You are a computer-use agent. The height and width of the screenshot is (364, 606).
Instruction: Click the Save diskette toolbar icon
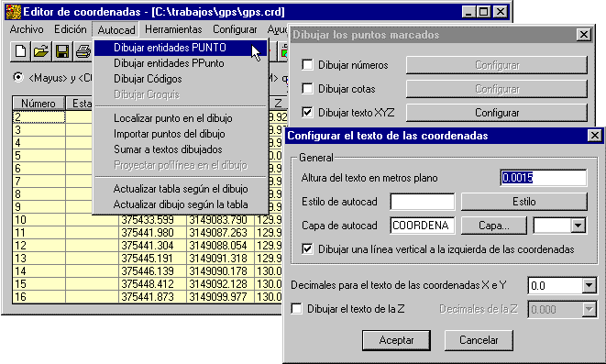[61, 51]
